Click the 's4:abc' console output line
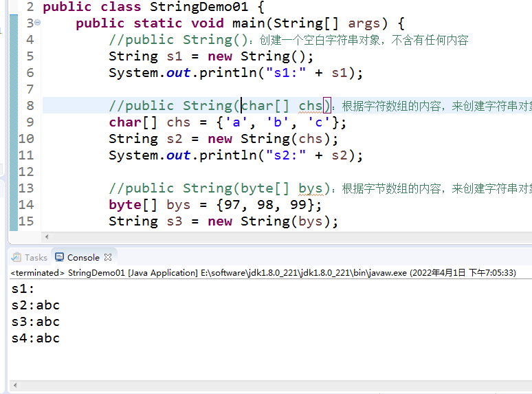This screenshot has height=394, width=532. click(x=36, y=338)
